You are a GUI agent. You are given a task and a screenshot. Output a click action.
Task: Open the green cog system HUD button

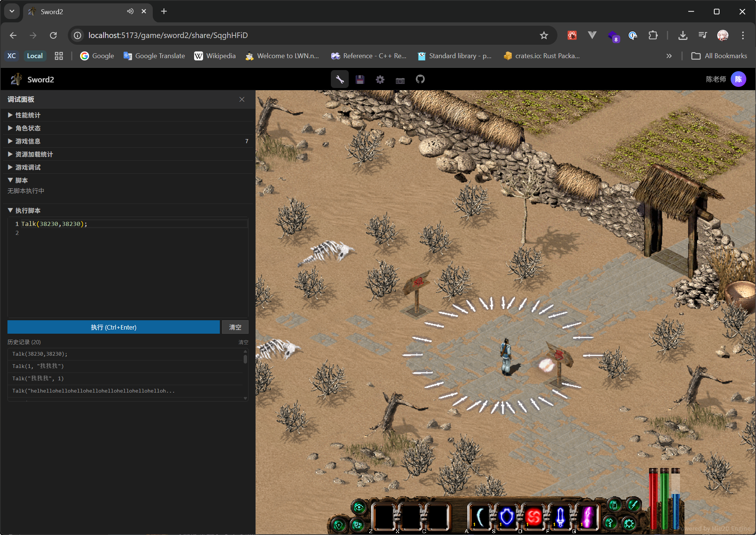click(629, 524)
